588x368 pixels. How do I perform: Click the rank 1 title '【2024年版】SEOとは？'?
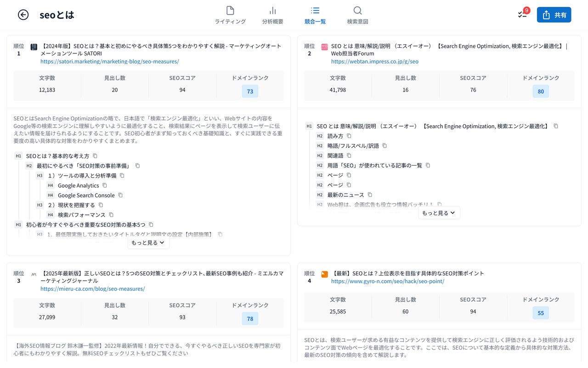[161, 50]
